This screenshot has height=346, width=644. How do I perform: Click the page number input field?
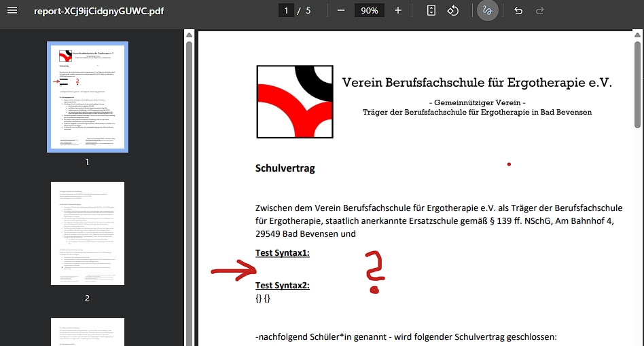(287, 11)
